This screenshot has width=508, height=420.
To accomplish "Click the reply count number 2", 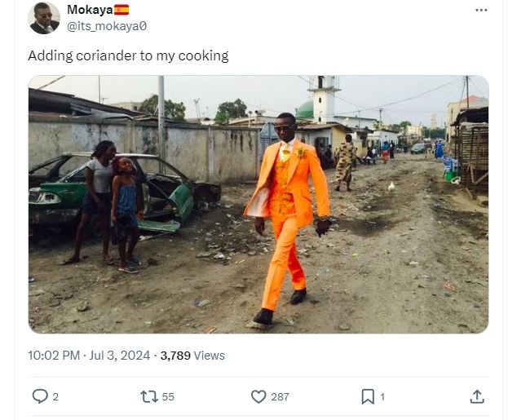I will tap(55, 397).
